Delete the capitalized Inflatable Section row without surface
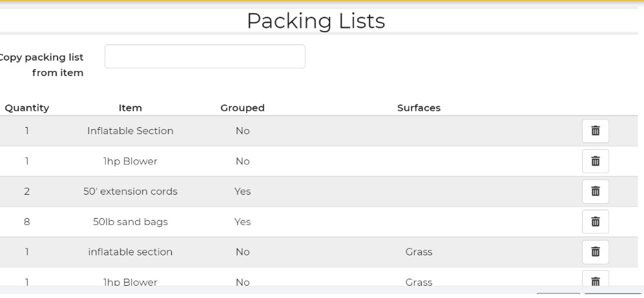The image size is (644, 298). coord(595,131)
